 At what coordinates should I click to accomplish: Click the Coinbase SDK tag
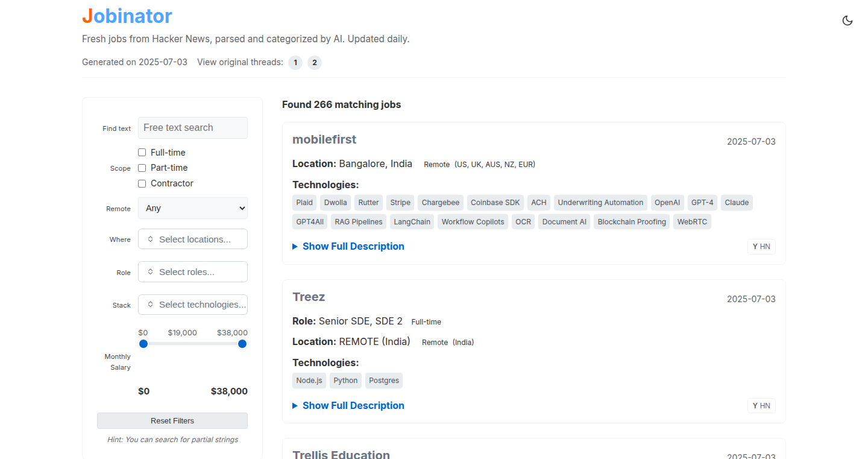pos(495,203)
